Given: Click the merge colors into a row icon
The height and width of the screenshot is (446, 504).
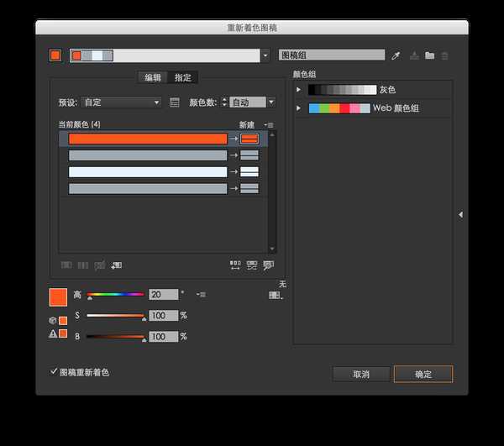Looking at the screenshot, I should (66, 265).
